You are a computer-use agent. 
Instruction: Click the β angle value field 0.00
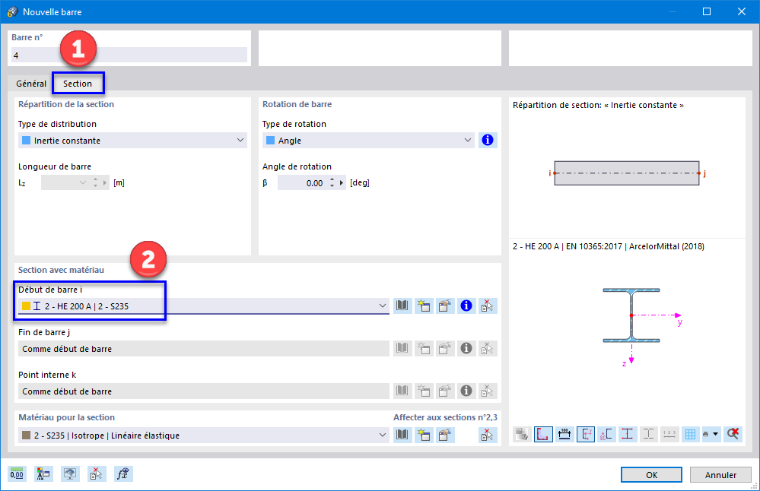point(302,183)
